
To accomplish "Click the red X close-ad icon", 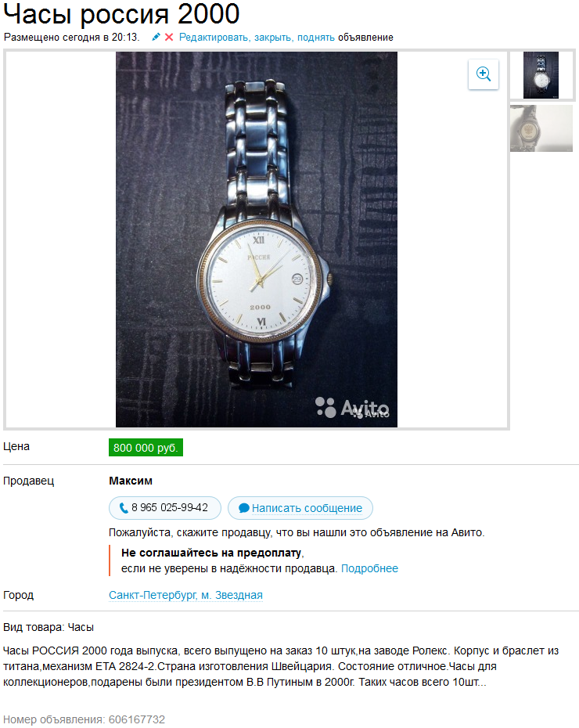I will pos(169,37).
